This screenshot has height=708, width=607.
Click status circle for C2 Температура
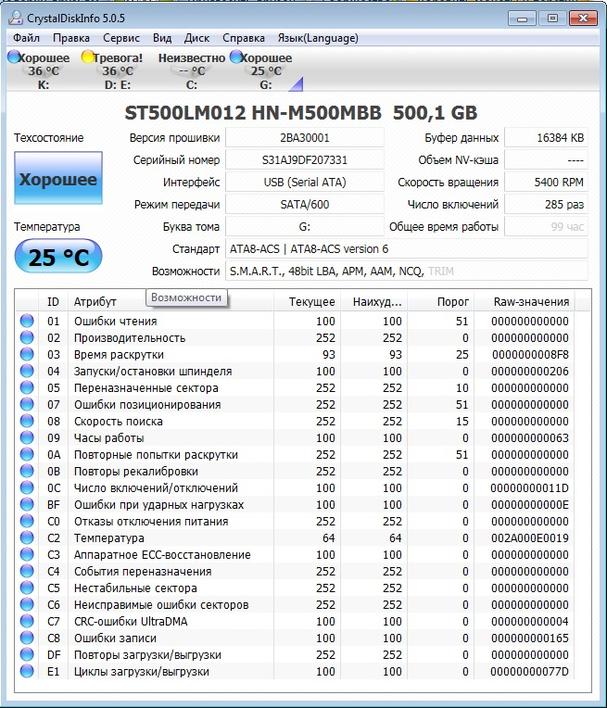[27, 538]
